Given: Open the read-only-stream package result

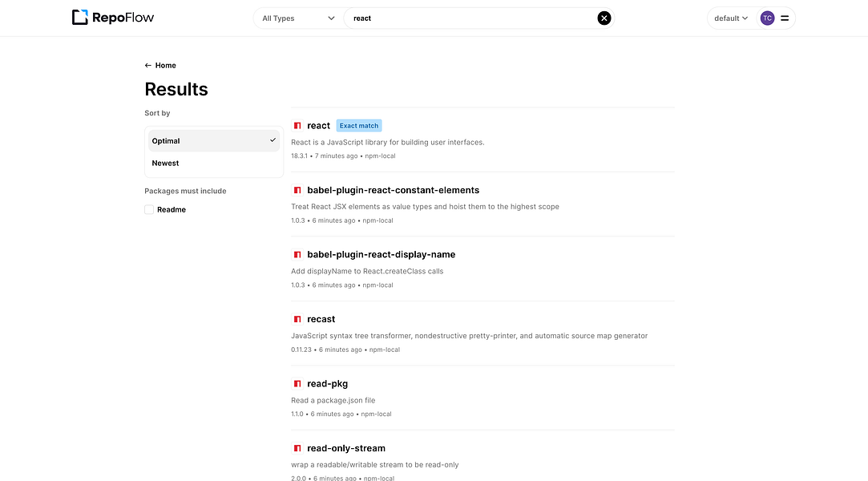Looking at the screenshot, I should (346, 448).
